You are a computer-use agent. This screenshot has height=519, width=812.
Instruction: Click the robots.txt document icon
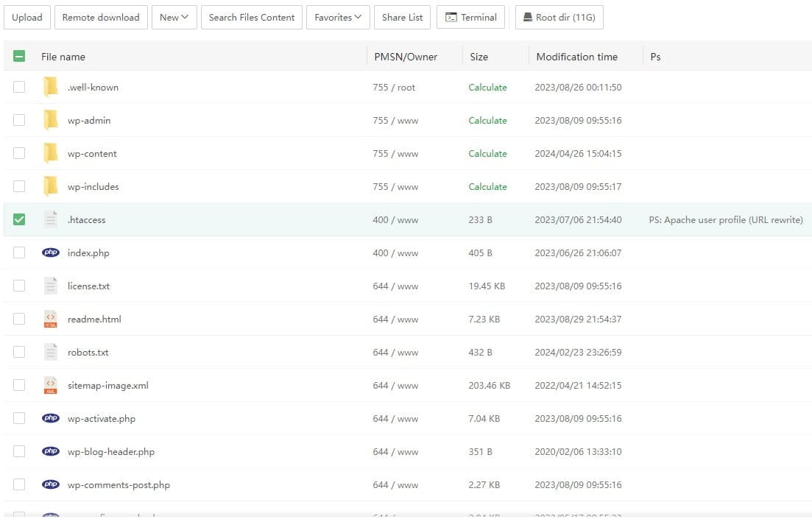(50, 352)
